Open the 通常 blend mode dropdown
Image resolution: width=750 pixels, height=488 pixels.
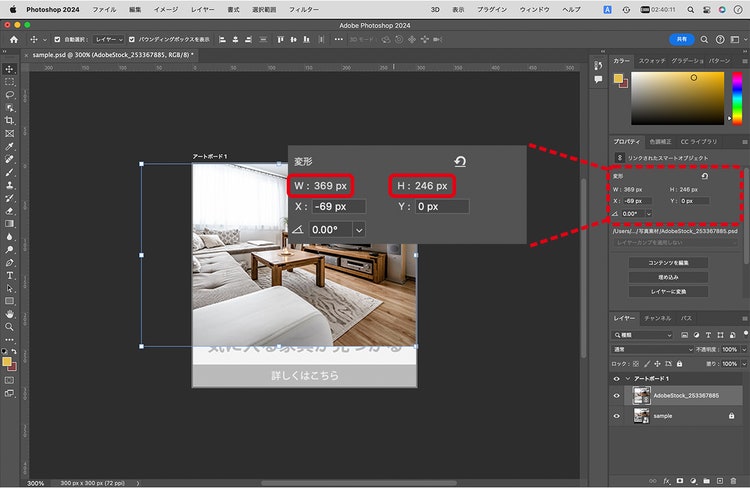pyautogui.click(x=652, y=350)
